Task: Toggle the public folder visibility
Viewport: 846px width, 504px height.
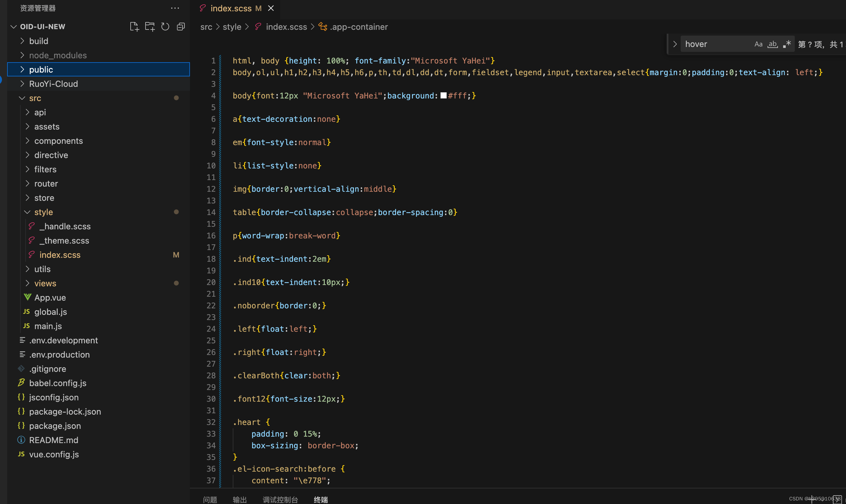Action: click(x=22, y=69)
